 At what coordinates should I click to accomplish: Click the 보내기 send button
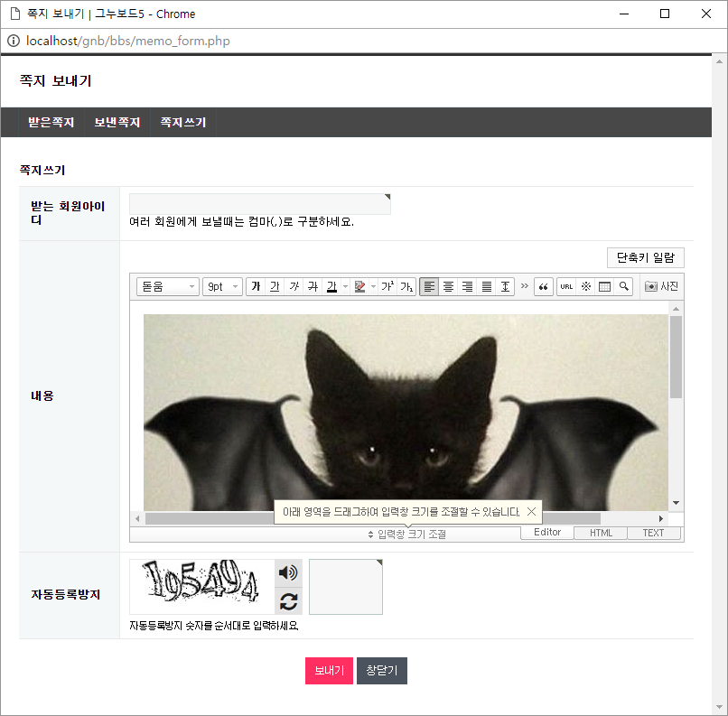click(329, 671)
